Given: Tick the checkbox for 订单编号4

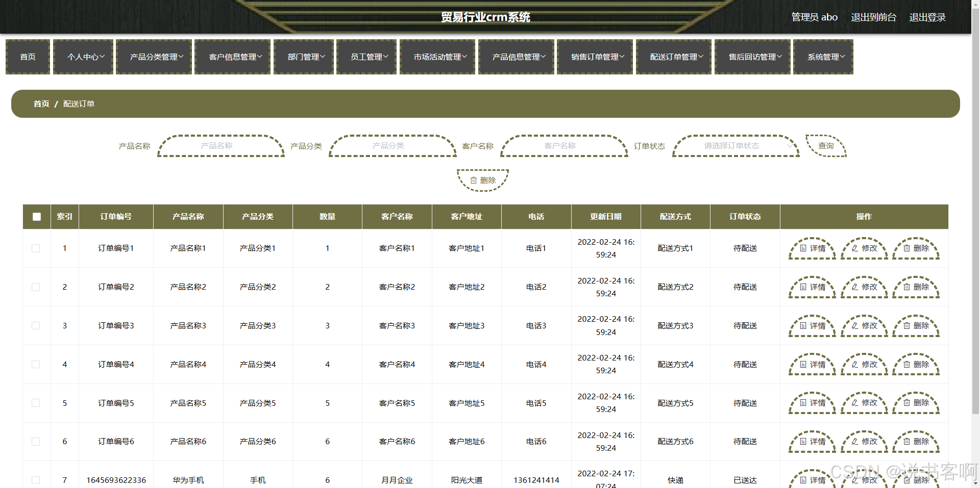Looking at the screenshot, I should pos(36,365).
